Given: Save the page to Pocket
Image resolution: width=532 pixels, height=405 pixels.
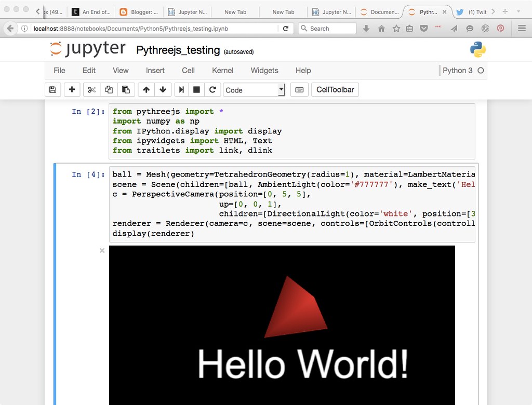Looking at the screenshot, I should [423, 29].
